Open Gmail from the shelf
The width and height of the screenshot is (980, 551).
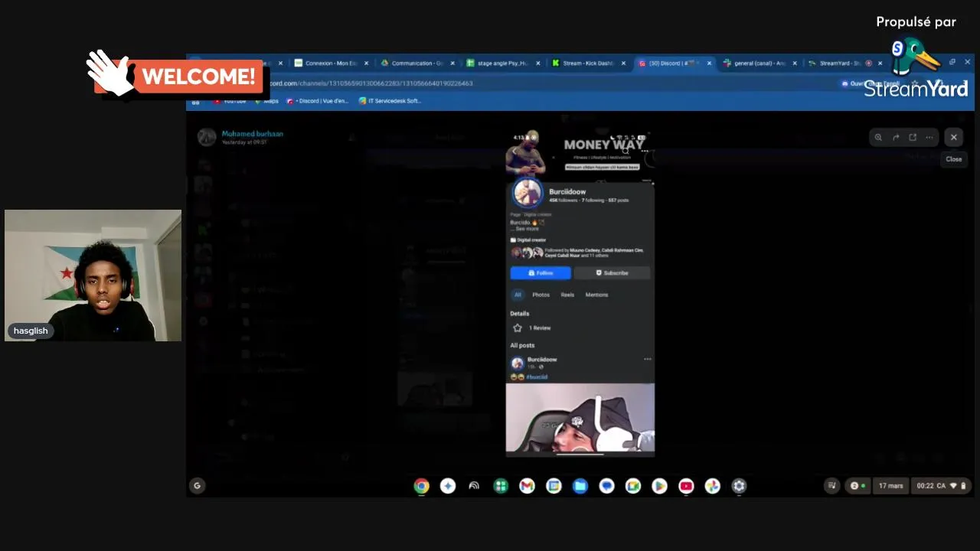(x=527, y=486)
